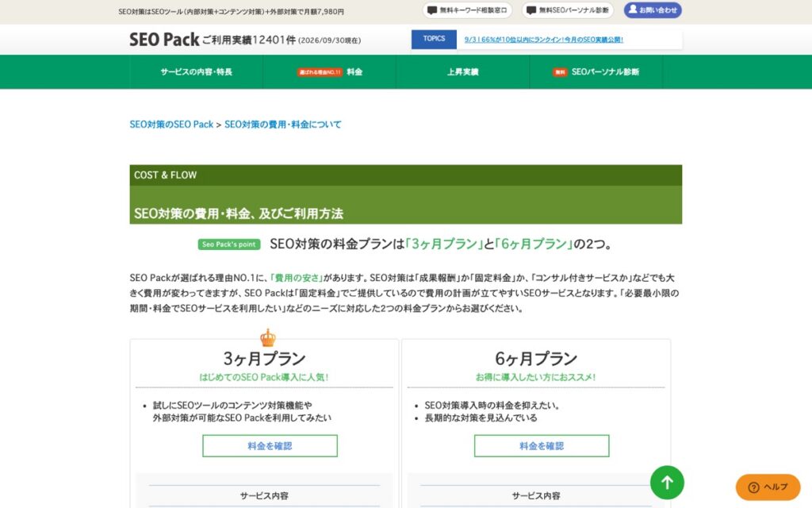The image size is (812, 508).
Task: Click サービス内容 in the 3ヶ月プラン card
Action: [264, 496]
